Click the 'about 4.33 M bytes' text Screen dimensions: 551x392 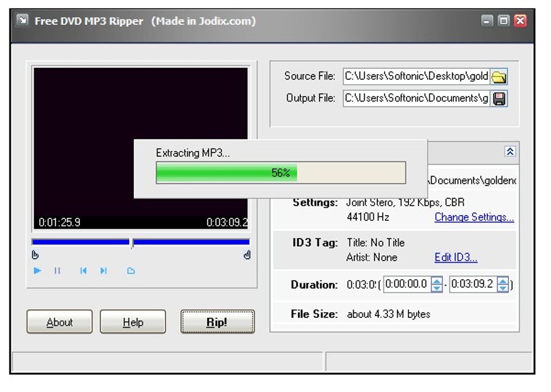(x=388, y=314)
